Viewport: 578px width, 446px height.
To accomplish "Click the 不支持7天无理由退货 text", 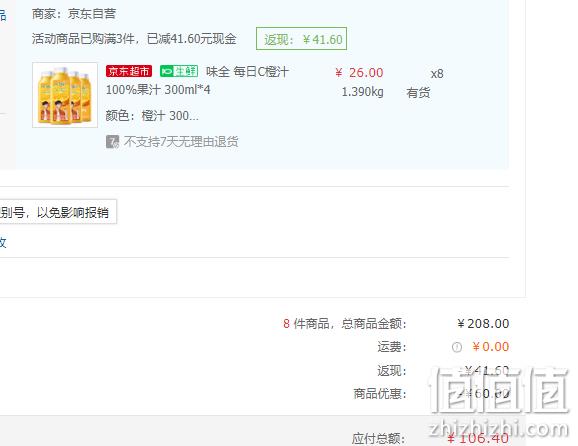I will 181,142.
